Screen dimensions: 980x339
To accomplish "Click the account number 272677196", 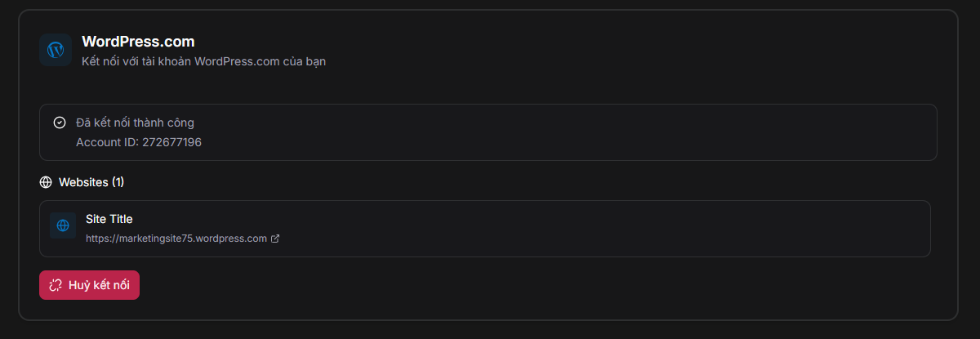I will point(171,142).
